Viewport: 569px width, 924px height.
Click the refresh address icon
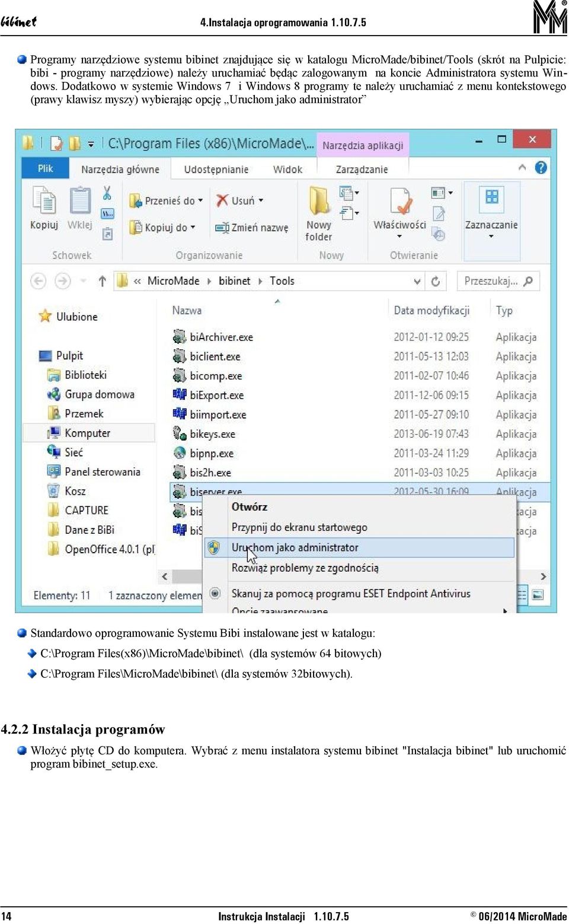click(x=436, y=281)
